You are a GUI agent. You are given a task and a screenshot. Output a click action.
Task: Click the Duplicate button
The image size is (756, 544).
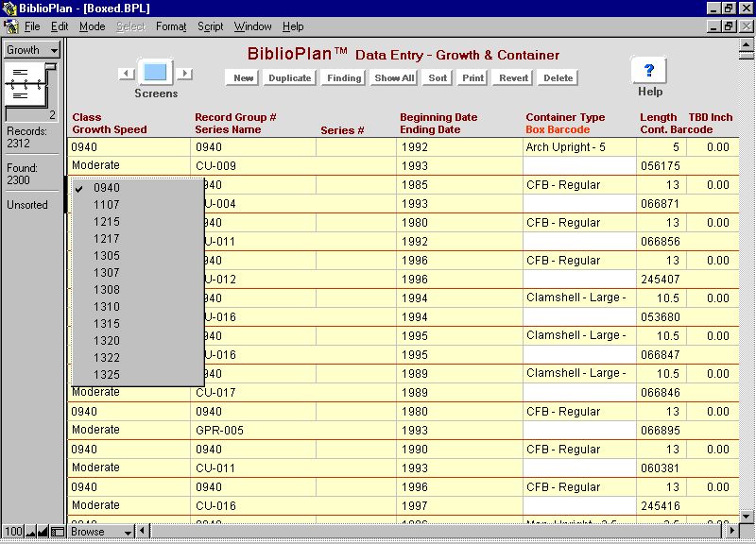tap(290, 78)
